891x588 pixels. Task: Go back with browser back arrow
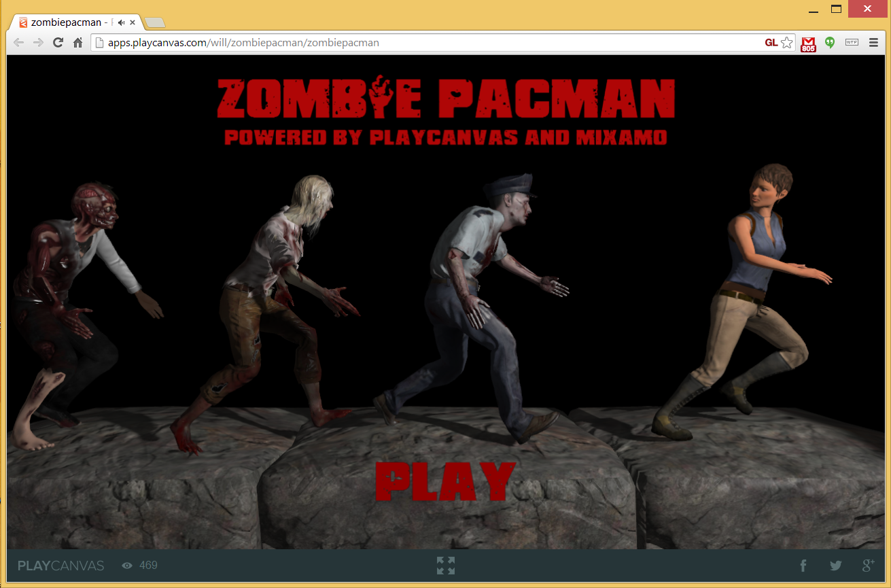click(19, 42)
